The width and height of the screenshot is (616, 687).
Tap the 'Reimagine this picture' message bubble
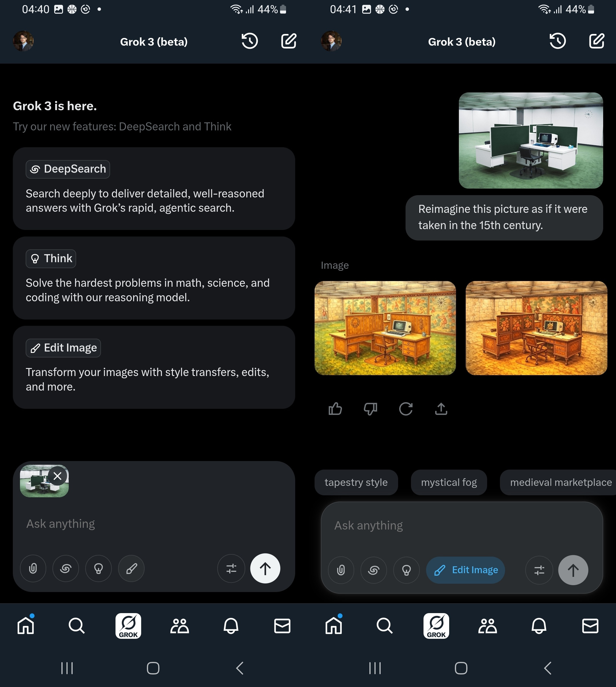coord(504,217)
